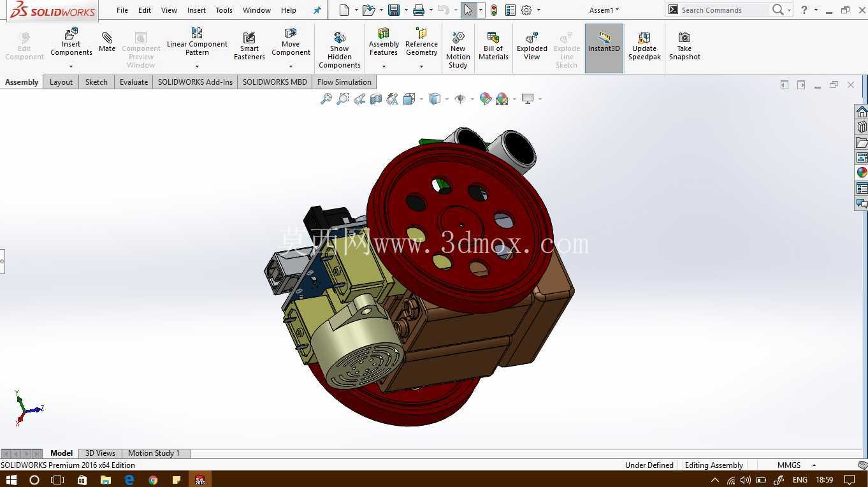
Task: Expand Move Component dropdown arrow
Action: [x=291, y=66]
